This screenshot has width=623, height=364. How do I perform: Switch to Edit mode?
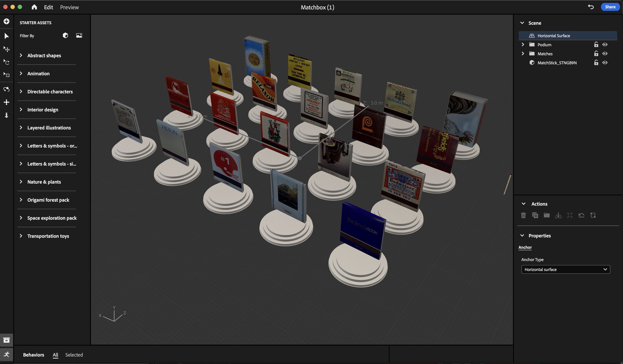click(48, 7)
